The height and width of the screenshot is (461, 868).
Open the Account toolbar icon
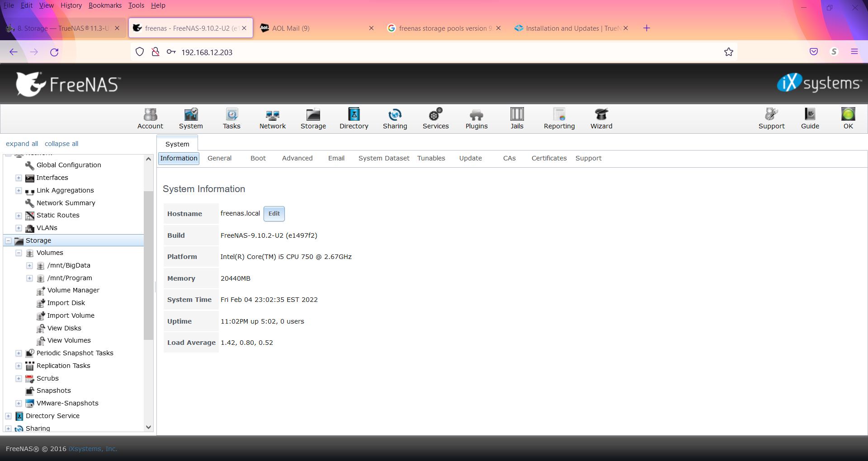tap(150, 119)
